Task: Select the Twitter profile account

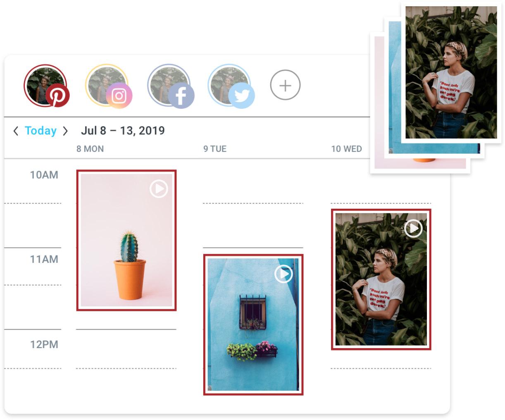Action: 231,86
